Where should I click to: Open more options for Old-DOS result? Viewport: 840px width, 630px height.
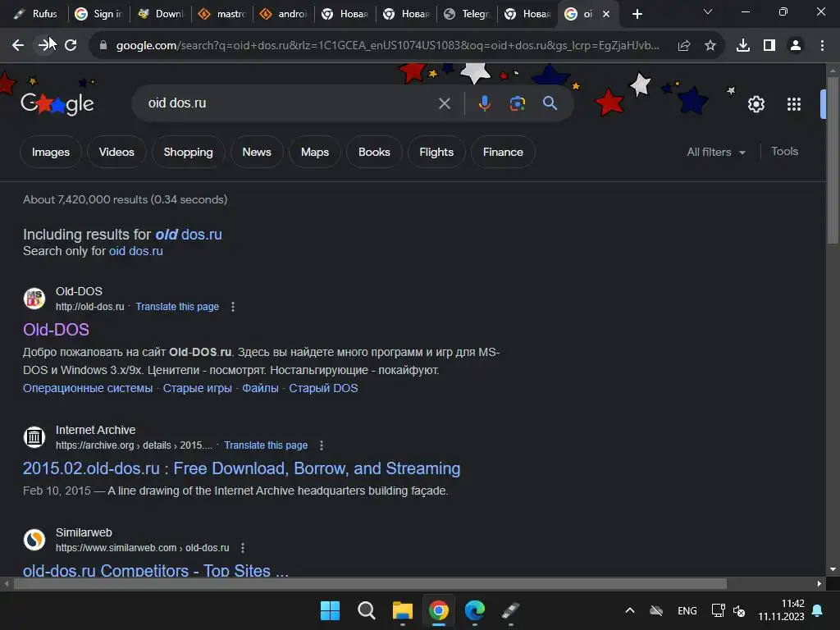point(232,307)
